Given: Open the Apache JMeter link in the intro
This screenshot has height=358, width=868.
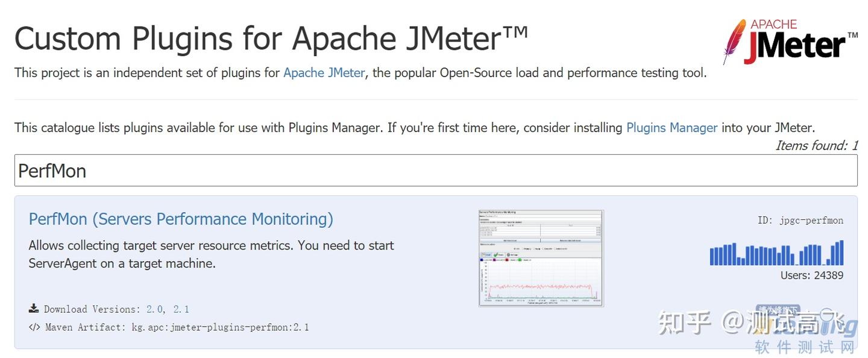Looking at the screenshot, I should 324,73.
